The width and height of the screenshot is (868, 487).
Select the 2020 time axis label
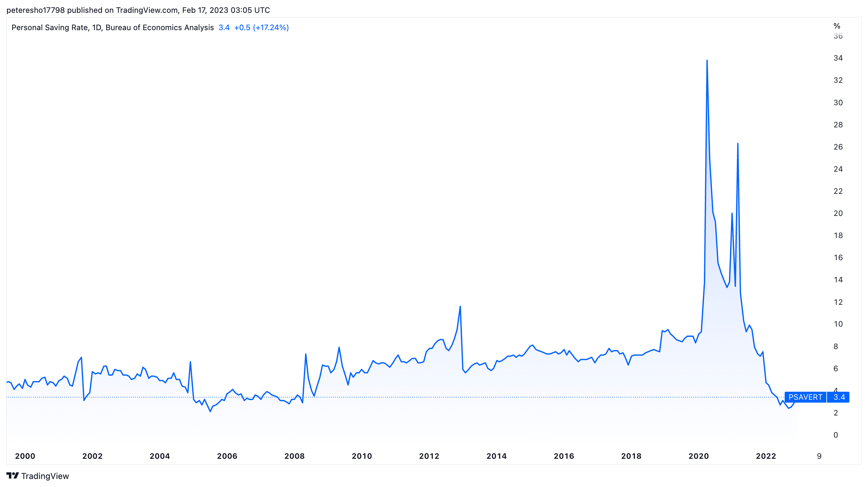point(698,456)
